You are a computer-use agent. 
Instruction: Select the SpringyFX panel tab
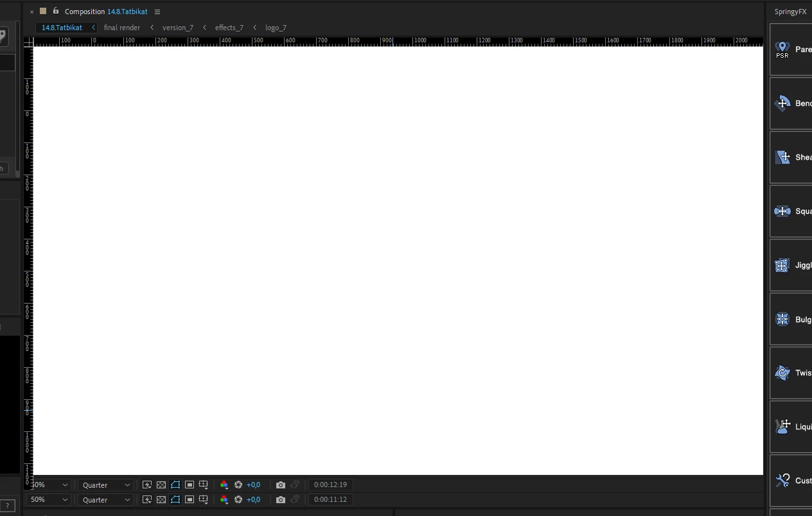(x=790, y=12)
